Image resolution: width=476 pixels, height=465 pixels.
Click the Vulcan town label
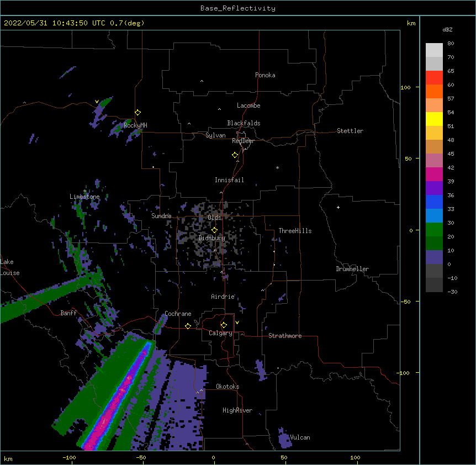tap(300, 437)
